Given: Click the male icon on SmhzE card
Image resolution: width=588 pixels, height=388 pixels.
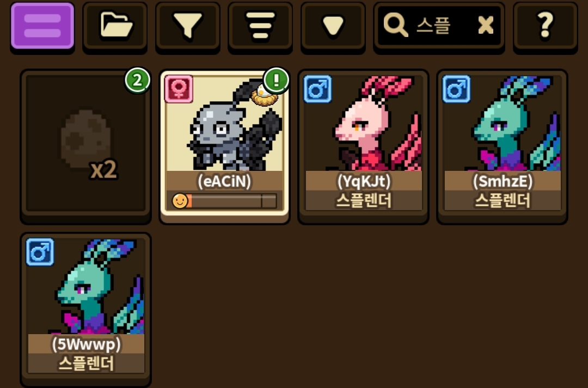Looking at the screenshot, I should pos(456,89).
